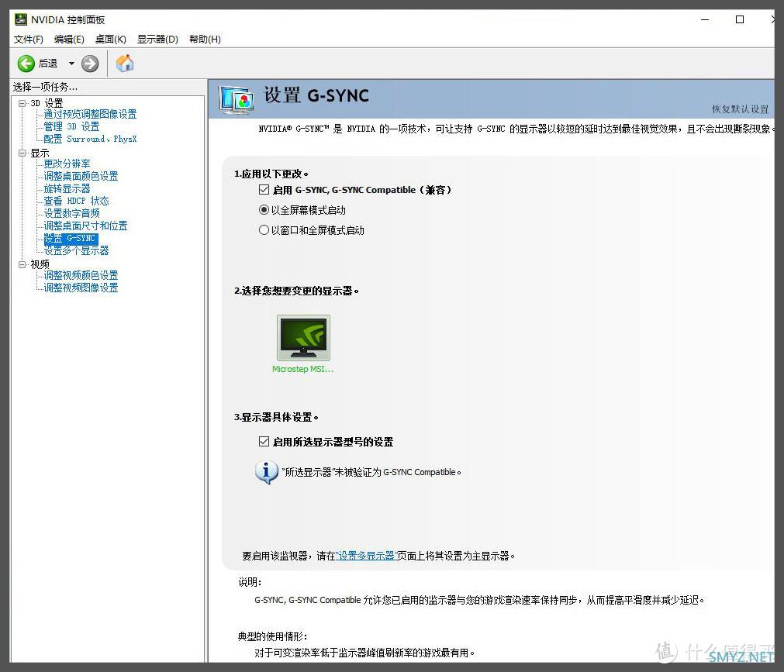Click the blue info bubble icon
Screen dimensions: 784x672
coord(267,472)
